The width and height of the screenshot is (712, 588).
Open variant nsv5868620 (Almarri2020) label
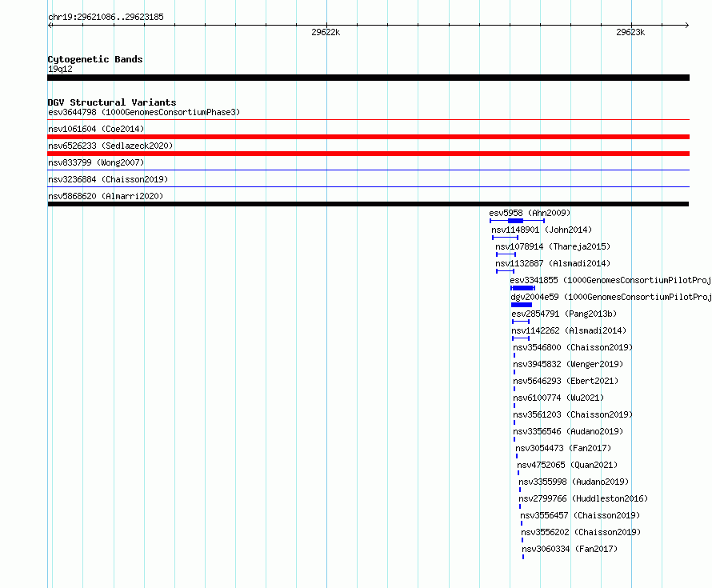tap(106, 196)
